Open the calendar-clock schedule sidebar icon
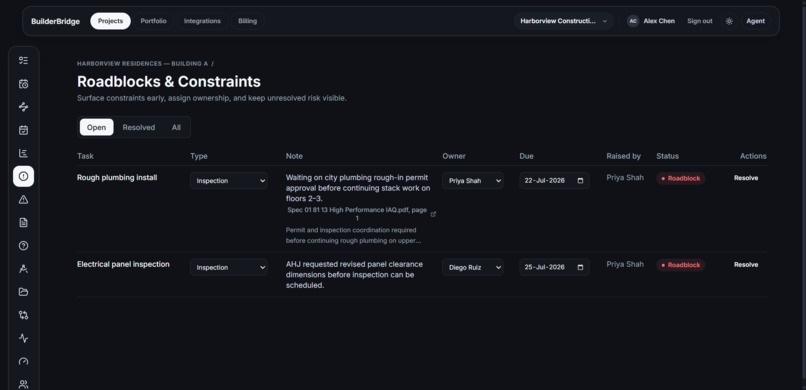 [23, 84]
